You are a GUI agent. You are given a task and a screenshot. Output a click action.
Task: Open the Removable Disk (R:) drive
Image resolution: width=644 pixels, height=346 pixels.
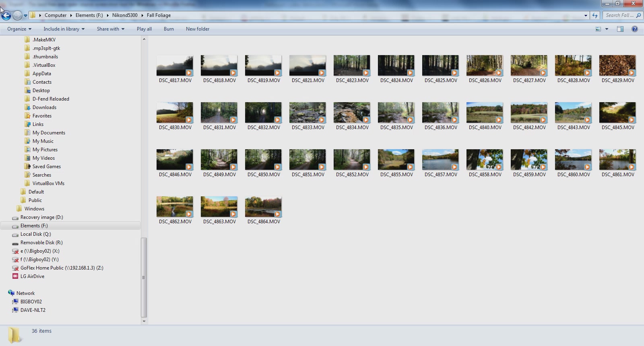point(41,243)
